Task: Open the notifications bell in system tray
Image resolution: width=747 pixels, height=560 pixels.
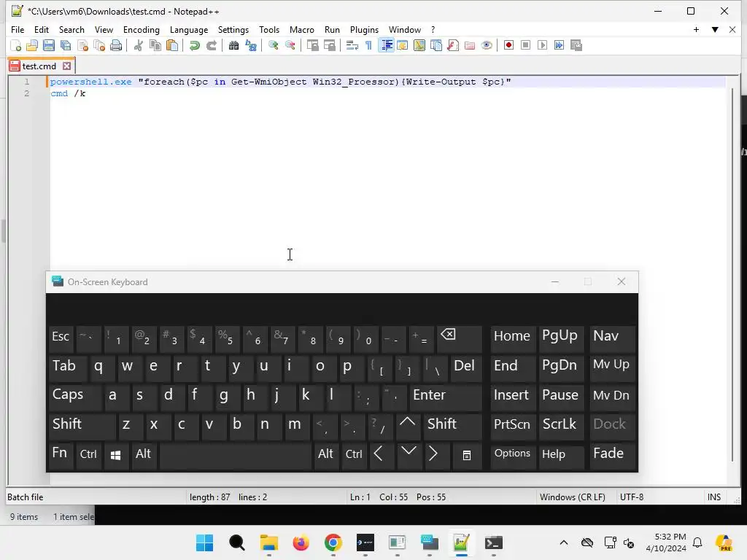Action: 697,542
